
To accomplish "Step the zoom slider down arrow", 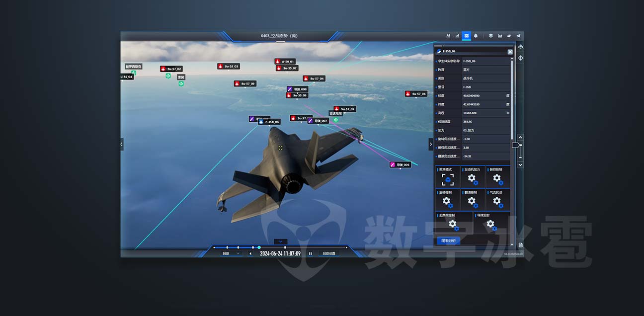I will (520, 164).
